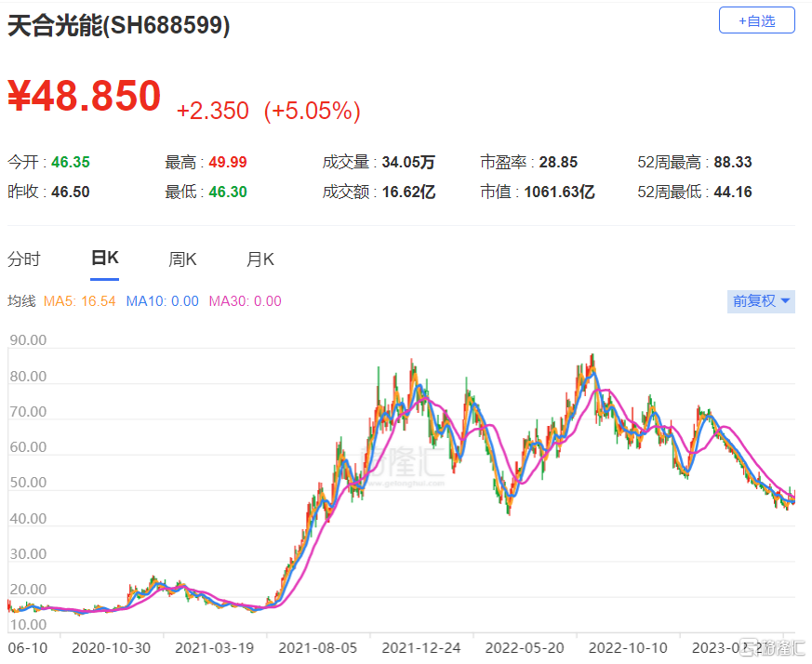Click the 市值 value 1061.63亿
The image size is (812, 664).
559,193
